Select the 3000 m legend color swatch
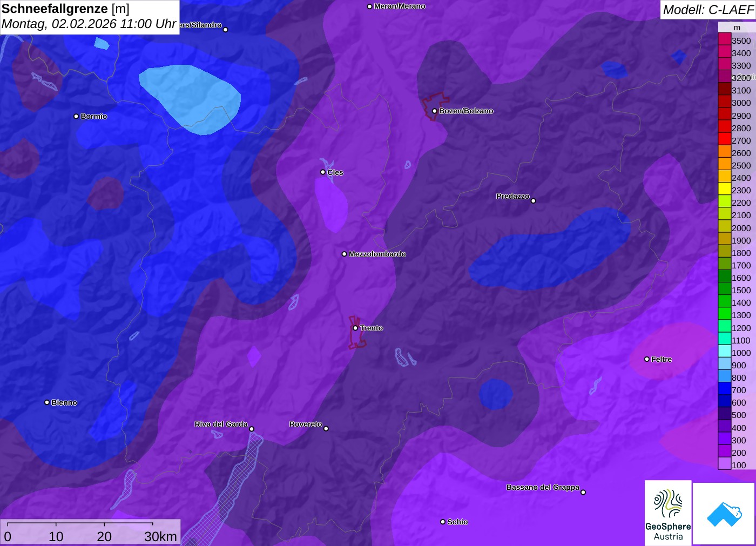The image size is (756, 546). (725, 101)
